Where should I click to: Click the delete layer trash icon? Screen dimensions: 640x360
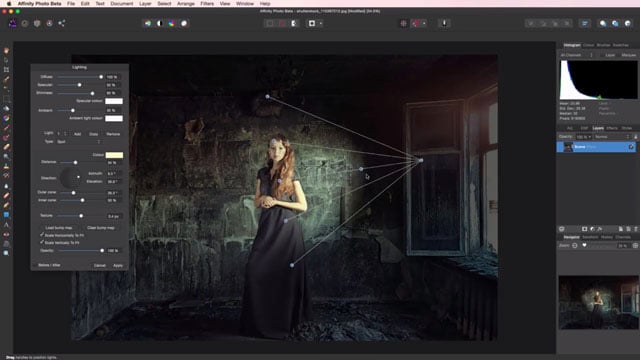636,229
